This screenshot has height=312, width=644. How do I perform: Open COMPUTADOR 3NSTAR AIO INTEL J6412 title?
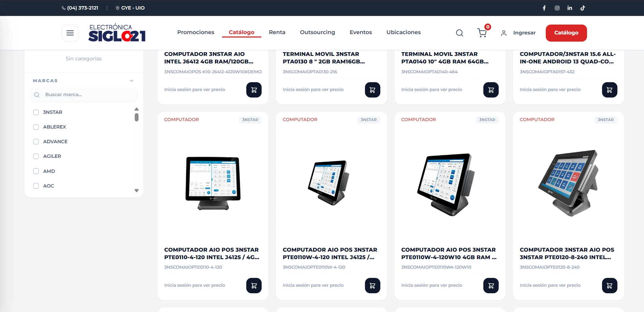[209, 58]
